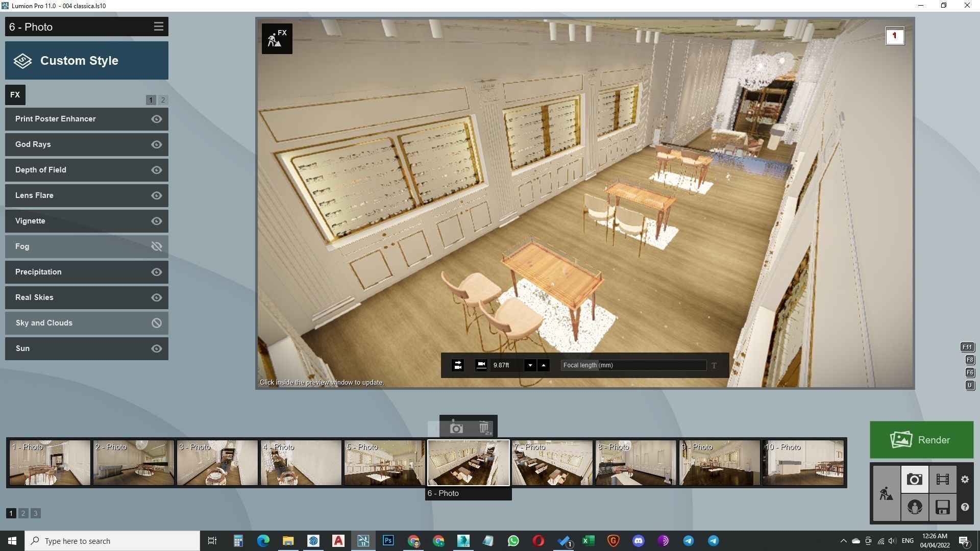Hide the God Rays effect
The width and height of the screenshot is (980, 551).
(x=157, y=144)
